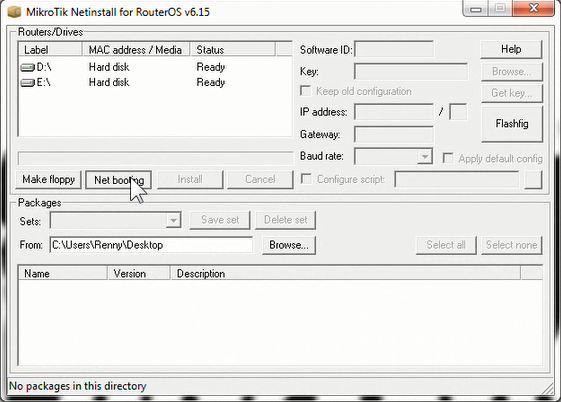This screenshot has height=402, width=561.
Task: Click the small button beside Configure script field
Action: click(533, 180)
